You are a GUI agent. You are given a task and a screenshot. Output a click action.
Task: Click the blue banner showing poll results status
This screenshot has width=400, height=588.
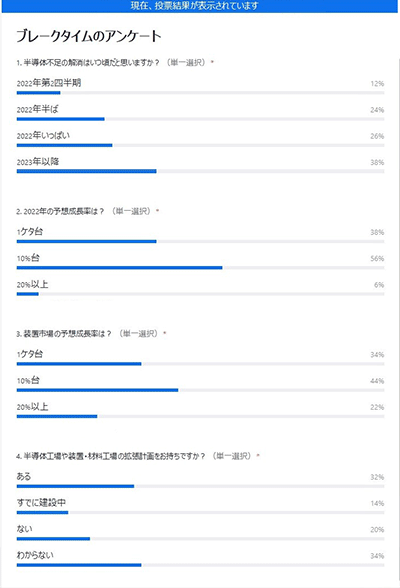tap(200, 6)
